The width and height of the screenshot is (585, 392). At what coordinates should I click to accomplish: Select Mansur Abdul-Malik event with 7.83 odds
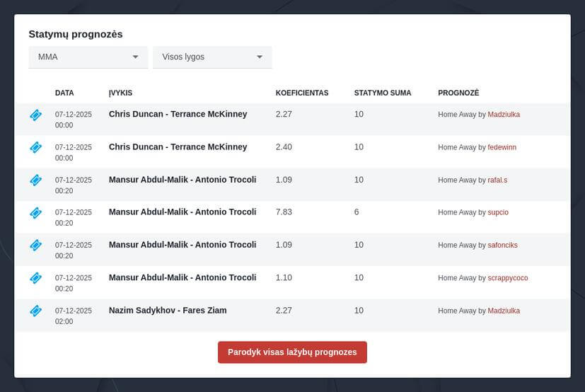[183, 212]
